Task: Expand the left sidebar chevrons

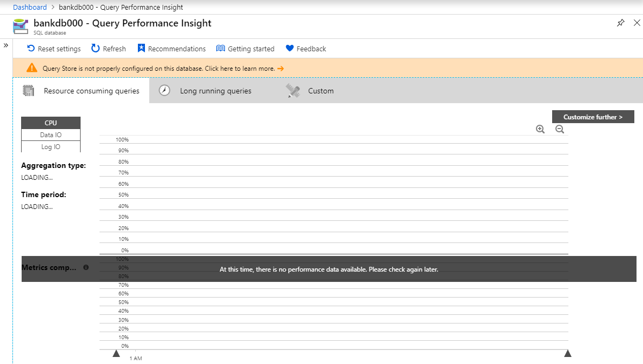Action: point(6,45)
